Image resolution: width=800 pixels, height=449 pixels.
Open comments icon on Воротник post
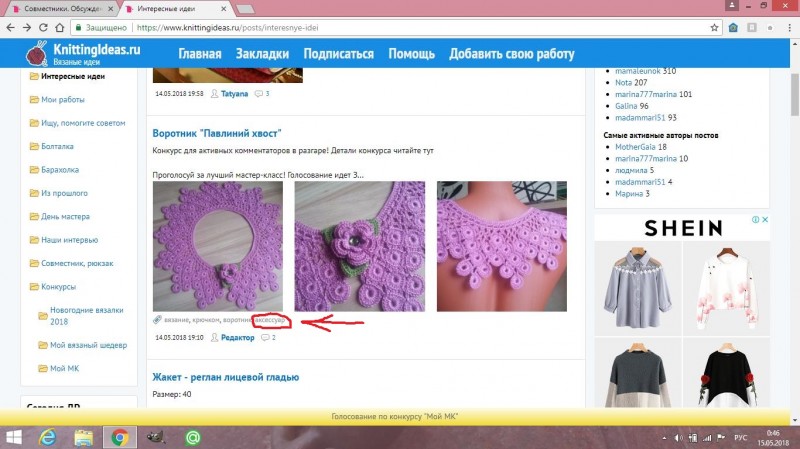click(x=265, y=337)
